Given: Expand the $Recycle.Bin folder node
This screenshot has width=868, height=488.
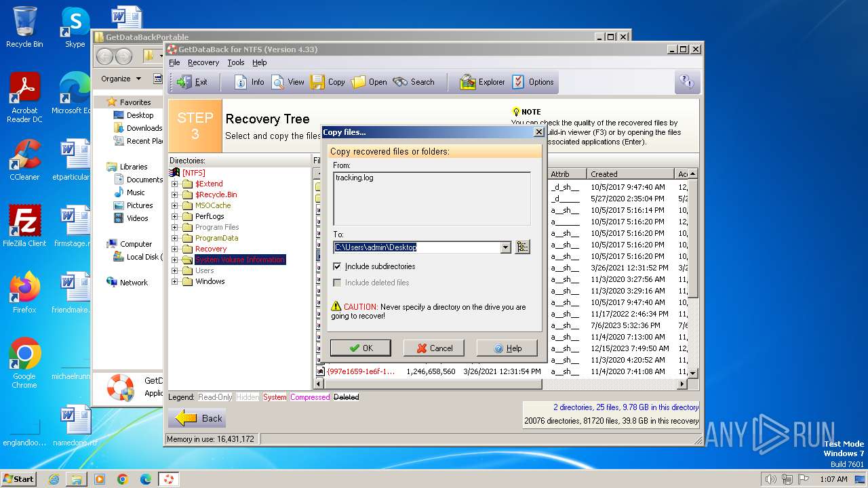Looking at the screenshot, I should pos(175,195).
